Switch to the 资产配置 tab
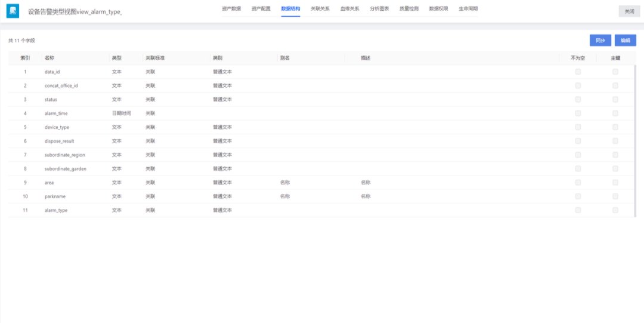The height and width of the screenshot is (323, 644). (261, 8)
